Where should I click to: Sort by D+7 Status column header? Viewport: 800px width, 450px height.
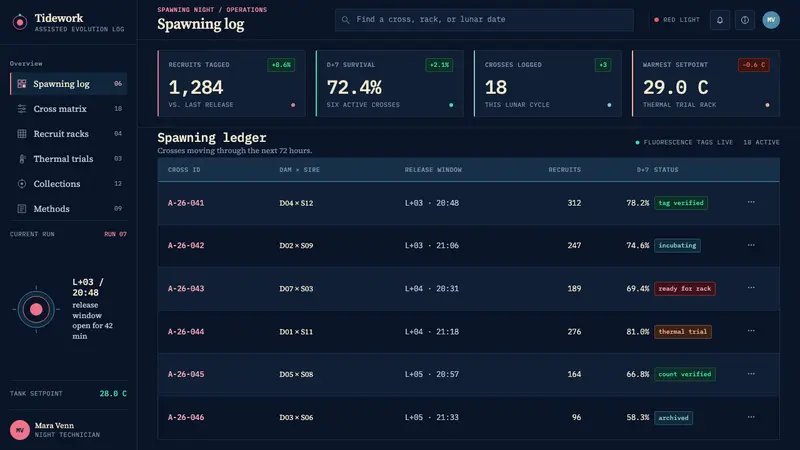pyautogui.click(x=658, y=170)
